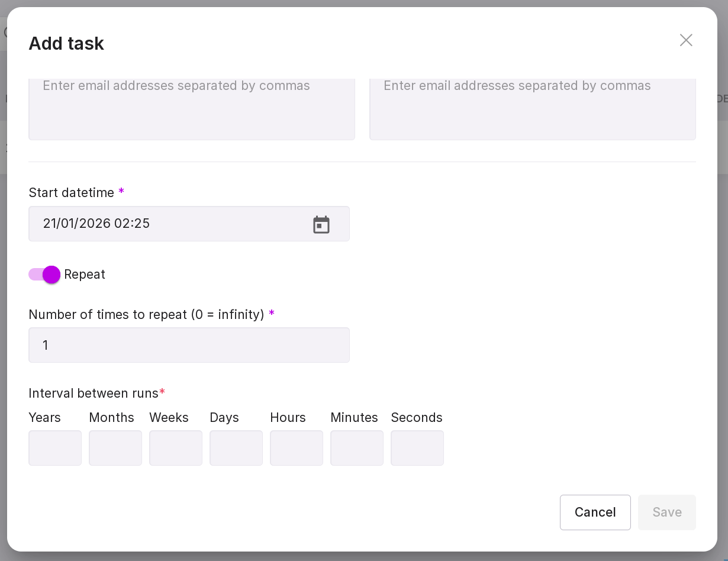Click the Add task dialog title
Image resolution: width=728 pixels, height=561 pixels.
point(66,44)
